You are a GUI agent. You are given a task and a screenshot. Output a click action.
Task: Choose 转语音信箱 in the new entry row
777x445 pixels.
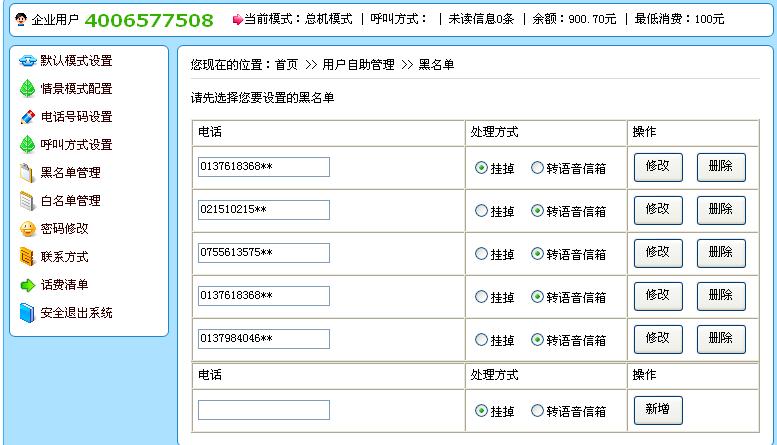(x=537, y=410)
